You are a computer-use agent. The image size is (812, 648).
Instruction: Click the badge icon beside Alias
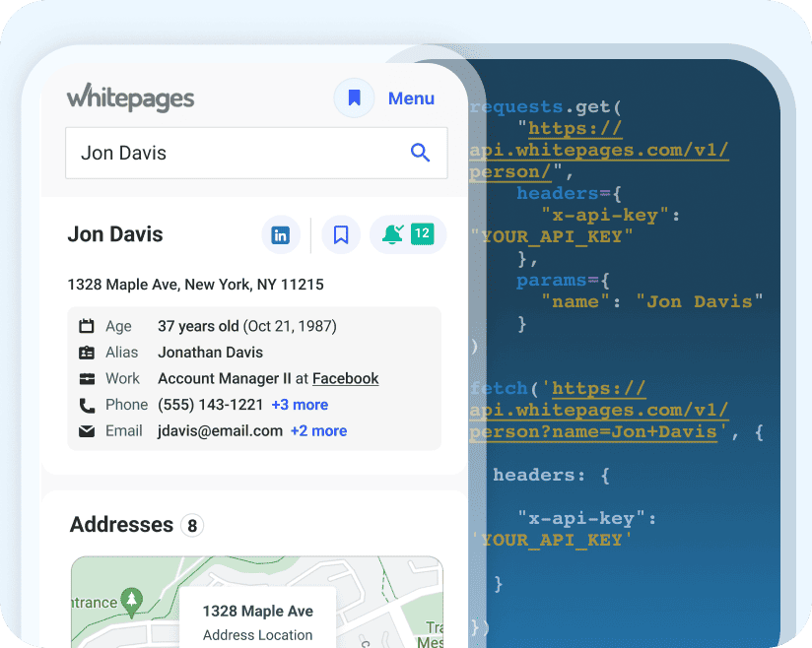click(x=87, y=353)
